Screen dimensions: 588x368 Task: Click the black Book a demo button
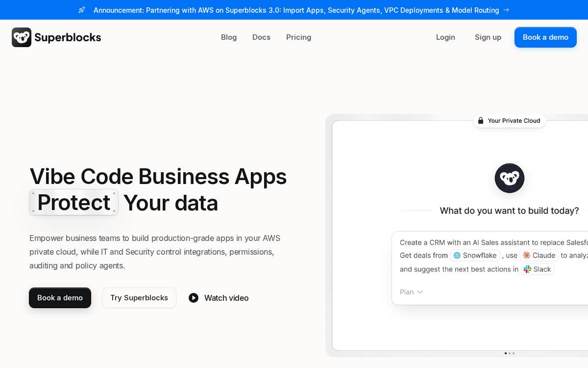pyautogui.click(x=60, y=298)
